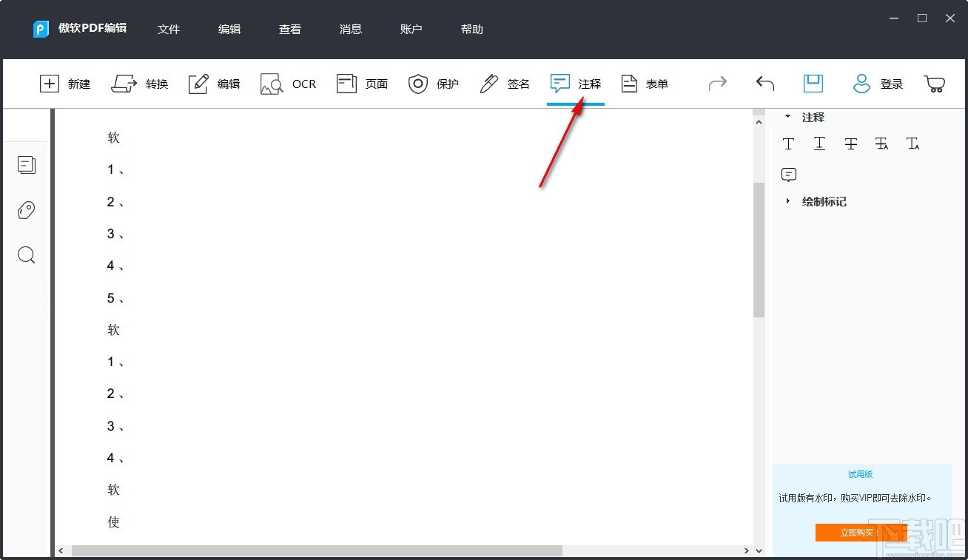
Task: Open the 保护 (Protect) tool
Action: click(434, 84)
